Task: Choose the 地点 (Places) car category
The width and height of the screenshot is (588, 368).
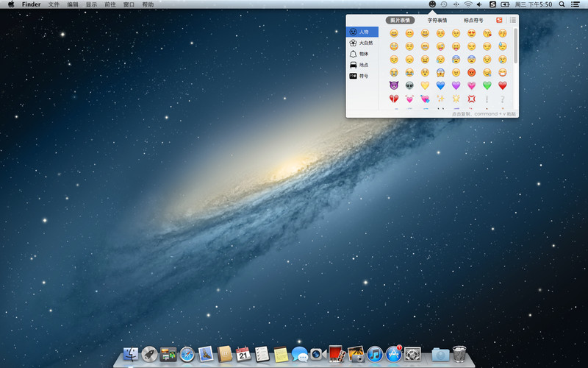Action: pos(361,65)
